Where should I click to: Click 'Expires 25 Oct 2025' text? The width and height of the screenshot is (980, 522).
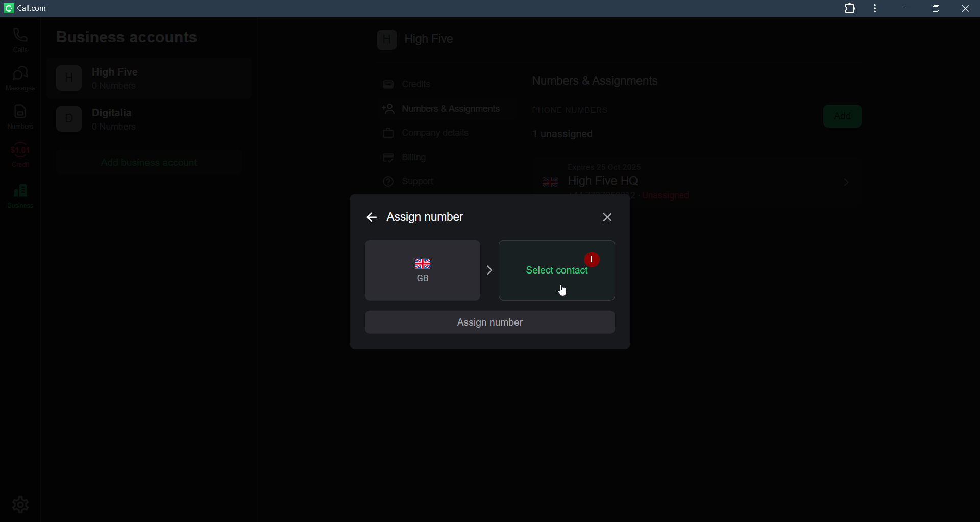tap(604, 167)
